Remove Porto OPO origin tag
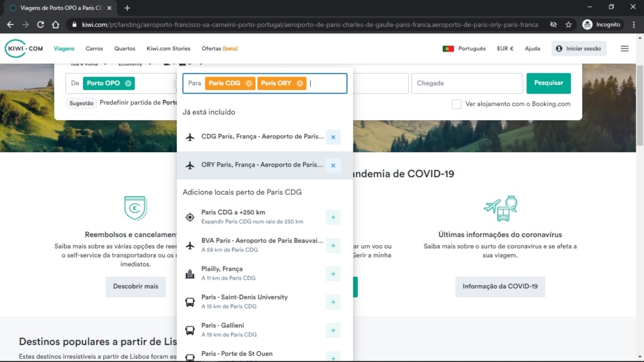Viewport: 644px width, 362px height. pyautogui.click(x=128, y=84)
